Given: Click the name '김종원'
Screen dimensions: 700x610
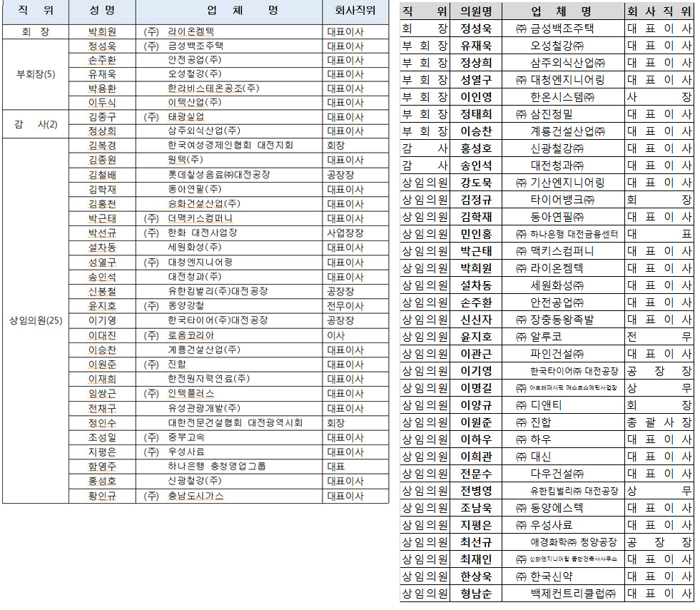Looking at the screenshot, I should [102, 160].
